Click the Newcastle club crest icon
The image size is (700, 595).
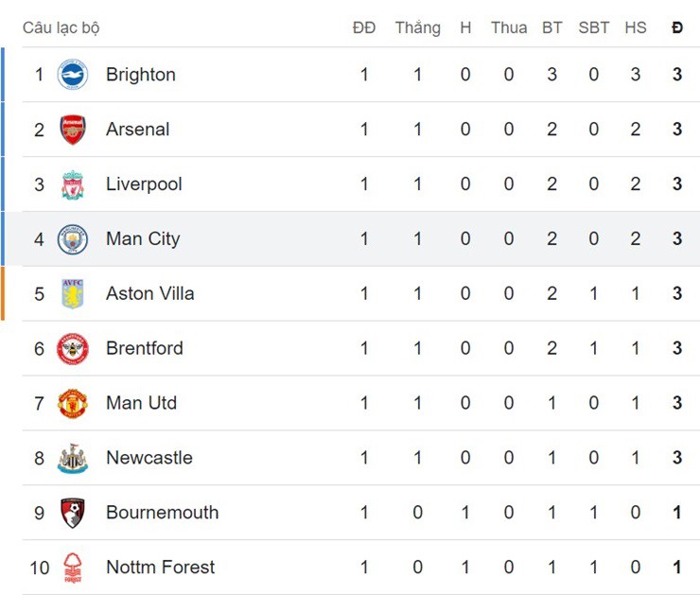(73, 459)
